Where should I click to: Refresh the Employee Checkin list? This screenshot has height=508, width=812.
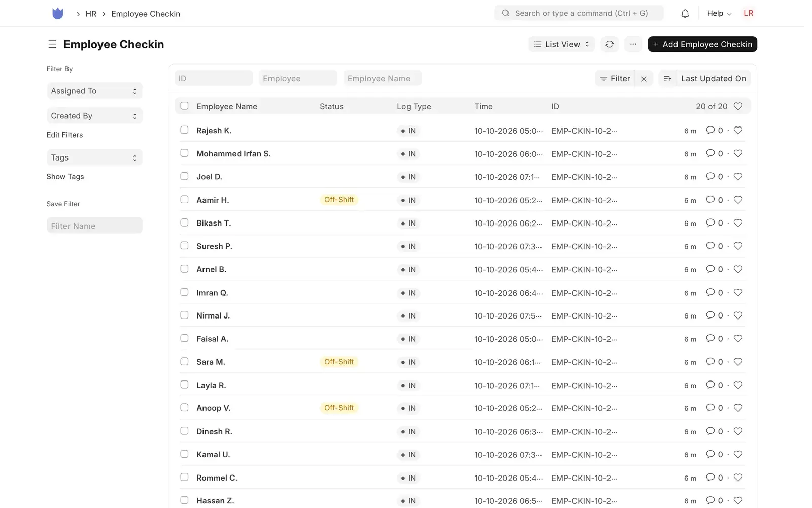[610, 44]
